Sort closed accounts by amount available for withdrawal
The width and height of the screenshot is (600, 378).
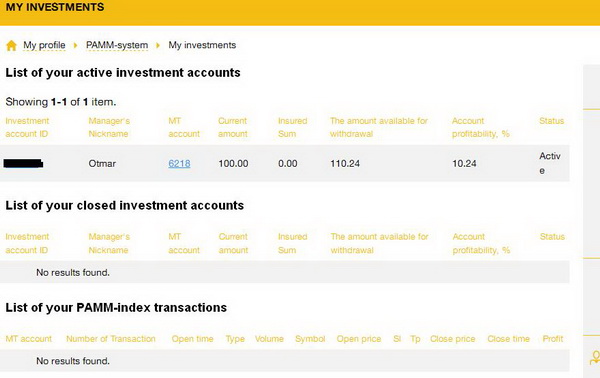point(379,243)
